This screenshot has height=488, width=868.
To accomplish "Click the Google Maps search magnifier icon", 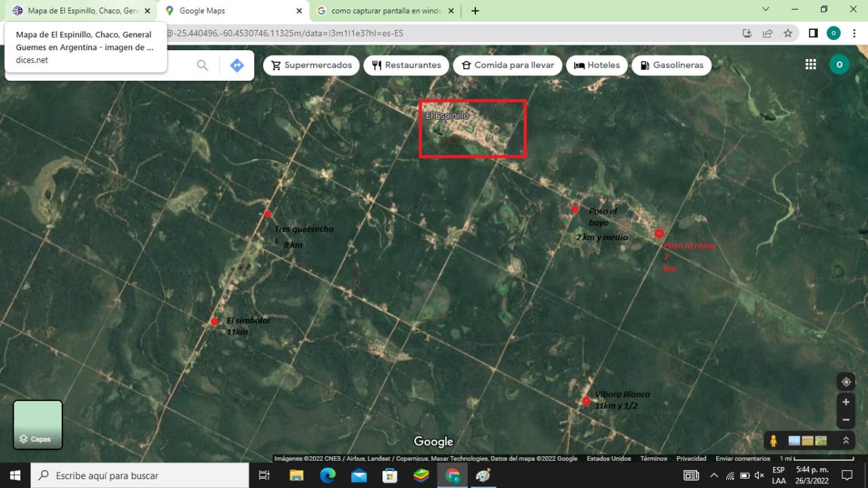I will [202, 65].
